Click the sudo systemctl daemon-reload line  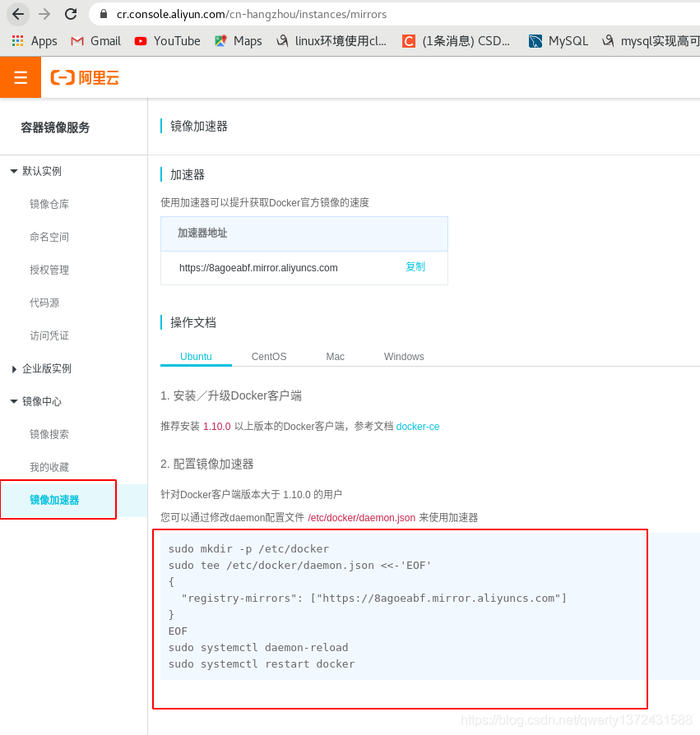[x=258, y=647]
